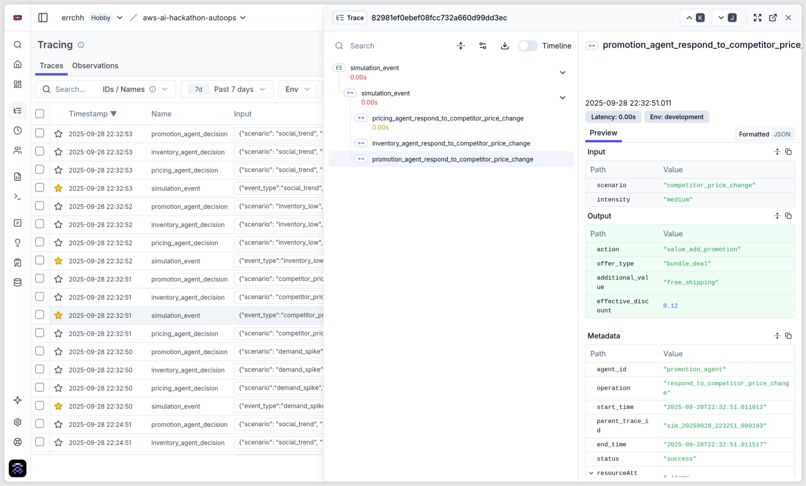Screen dimensions: 806x486
Task: Select promotion_agent_respond_to_competitor_price_change node
Action: point(450,159)
